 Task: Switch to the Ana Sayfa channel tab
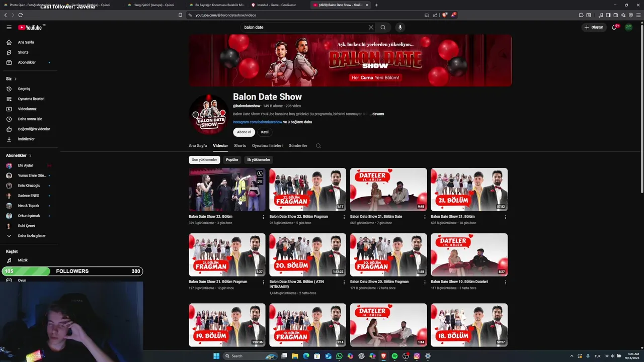point(198,146)
